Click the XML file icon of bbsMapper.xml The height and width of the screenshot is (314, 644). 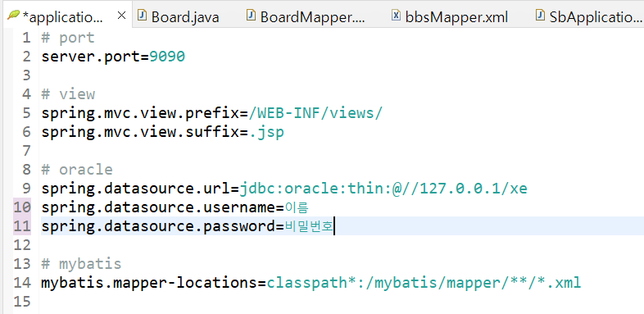[396, 16]
